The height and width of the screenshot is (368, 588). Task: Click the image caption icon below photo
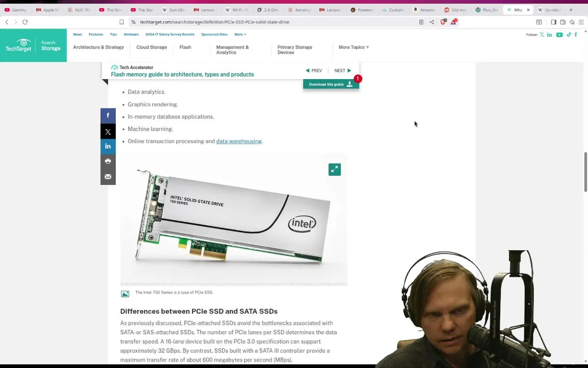(x=125, y=294)
